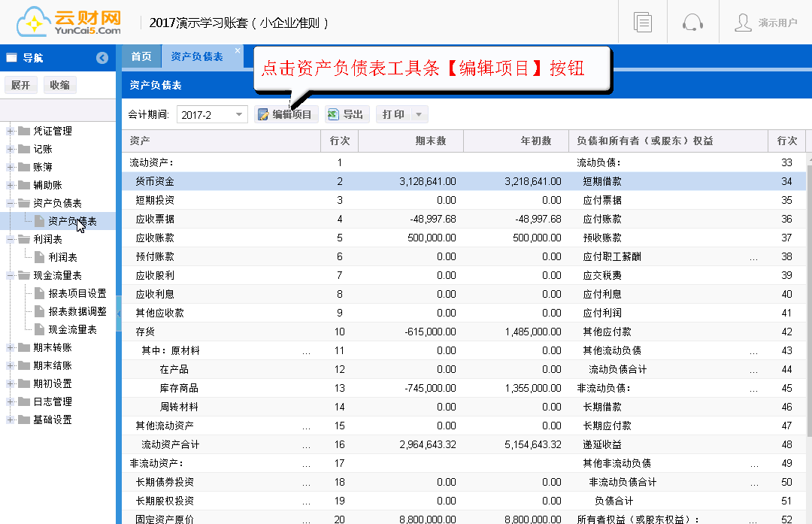Viewport: 812px width, 524px height.
Task: Click the sidebar splitter collapse handle
Action: [119, 313]
